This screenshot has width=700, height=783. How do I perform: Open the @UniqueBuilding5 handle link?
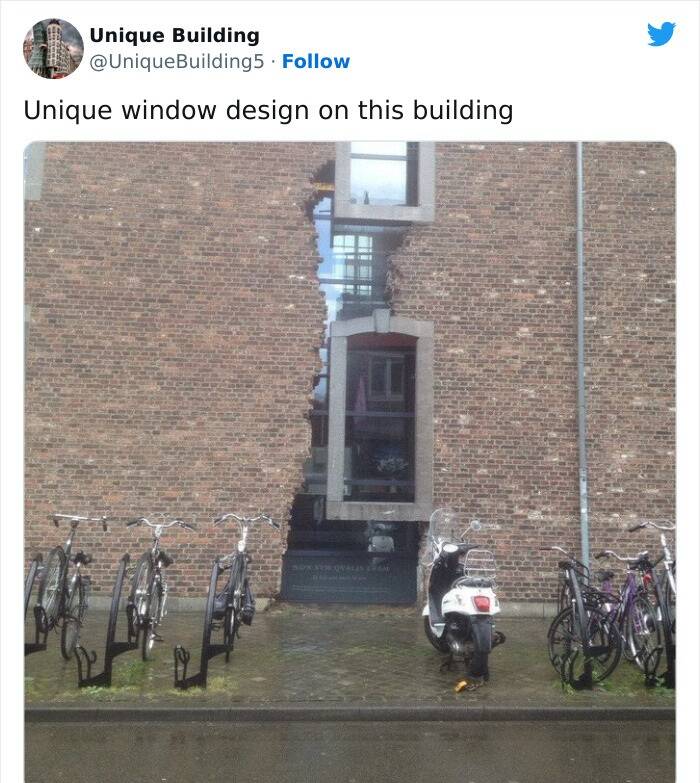click(x=176, y=61)
